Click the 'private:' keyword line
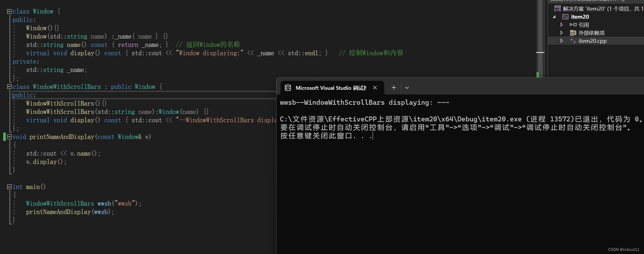This screenshot has width=644, height=254. coord(26,62)
